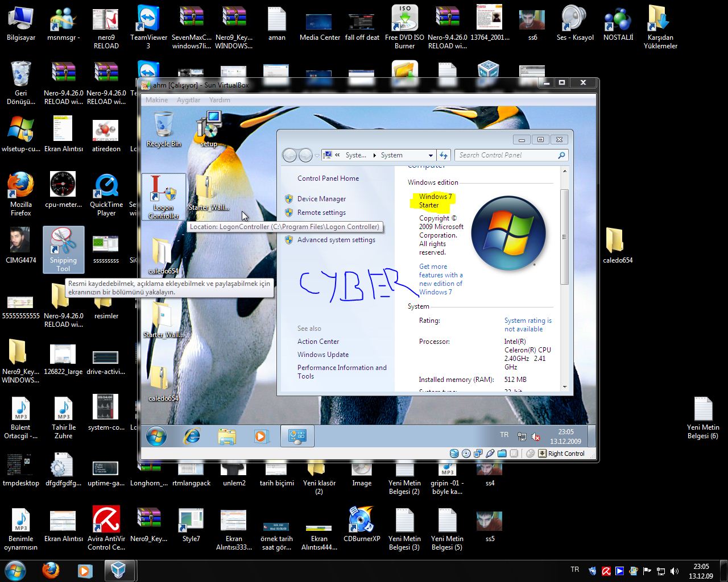Open Windows Update under See also
This screenshot has height=582, width=728.
tap(323, 355)
